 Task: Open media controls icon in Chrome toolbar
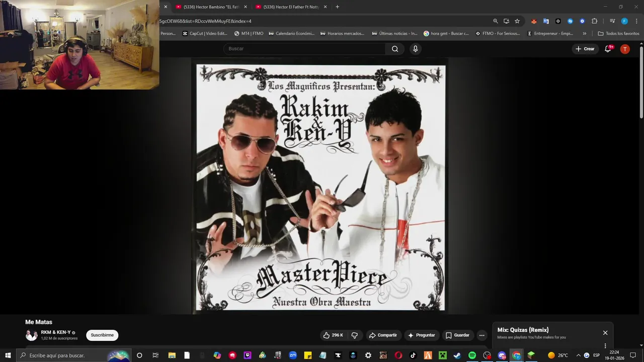click(x=612, y=21)
